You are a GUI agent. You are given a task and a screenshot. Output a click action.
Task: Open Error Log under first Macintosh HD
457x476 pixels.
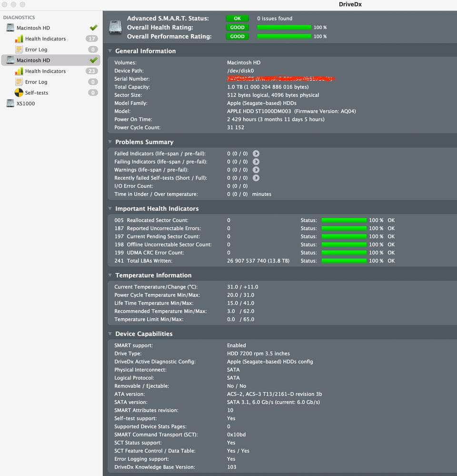51,49
